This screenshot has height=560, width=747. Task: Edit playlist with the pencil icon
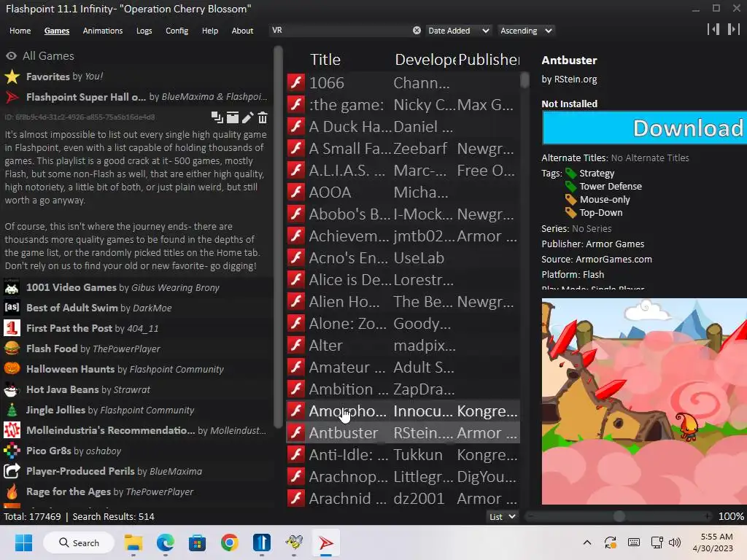[248, 117]
